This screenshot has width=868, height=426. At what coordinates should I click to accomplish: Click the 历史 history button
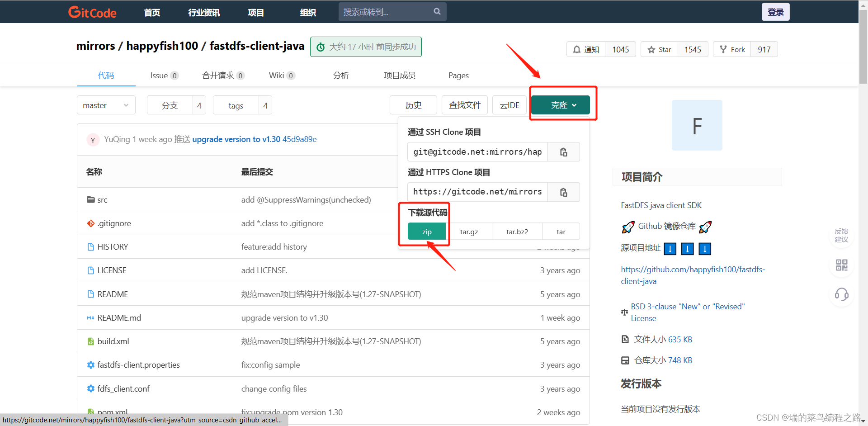[413, 105]
